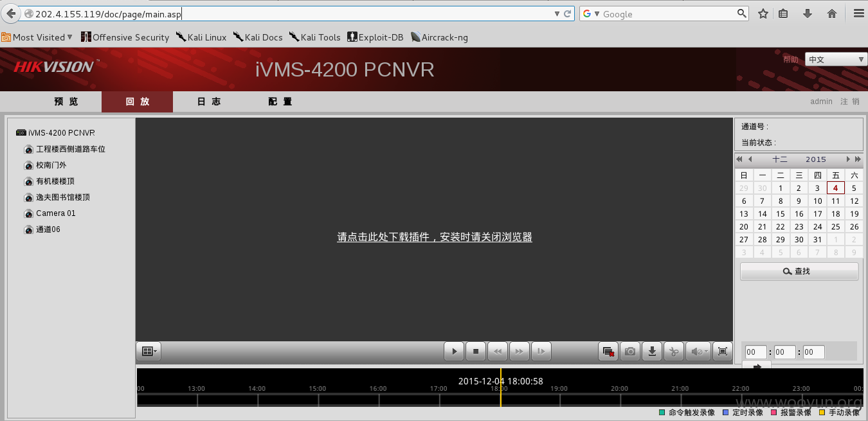Advance one frame with single-frame button
868x421 pixels.
541,351
